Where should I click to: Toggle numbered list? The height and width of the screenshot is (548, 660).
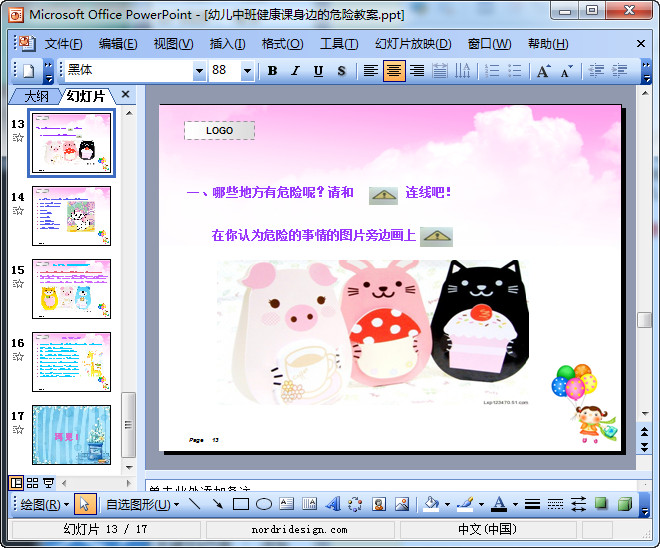(x=492, y=71)
